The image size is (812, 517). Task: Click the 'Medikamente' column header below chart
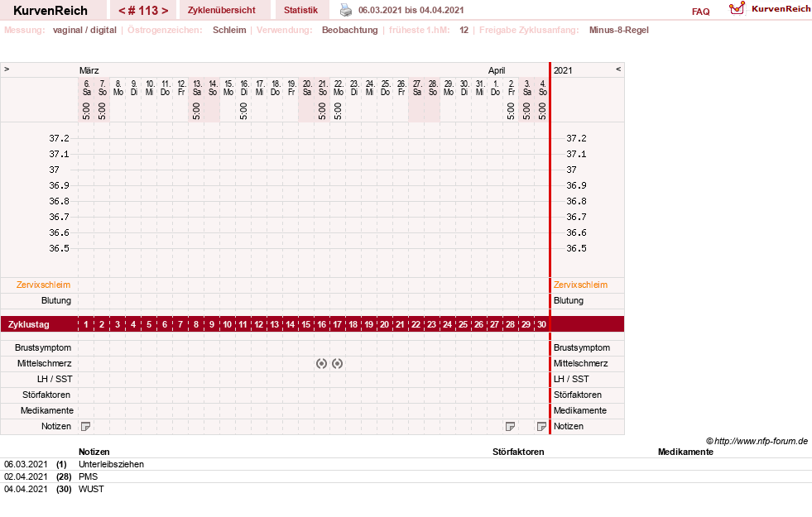click(685, 452)
